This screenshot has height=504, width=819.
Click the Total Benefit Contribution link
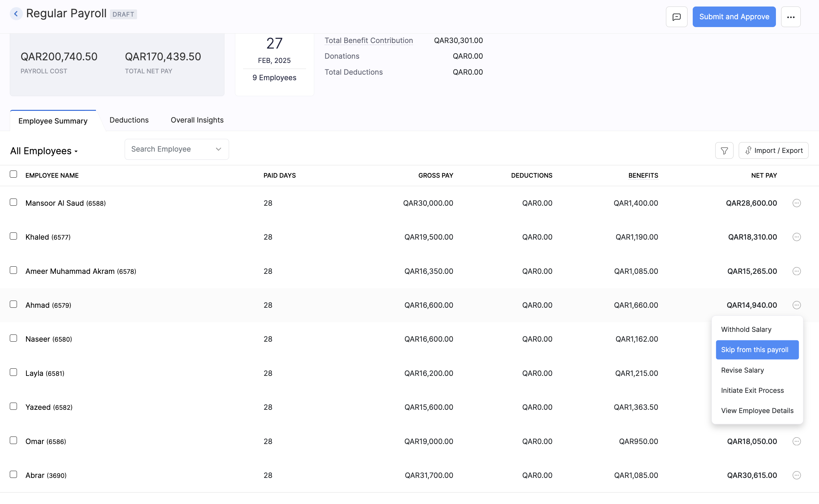point(368,40)
